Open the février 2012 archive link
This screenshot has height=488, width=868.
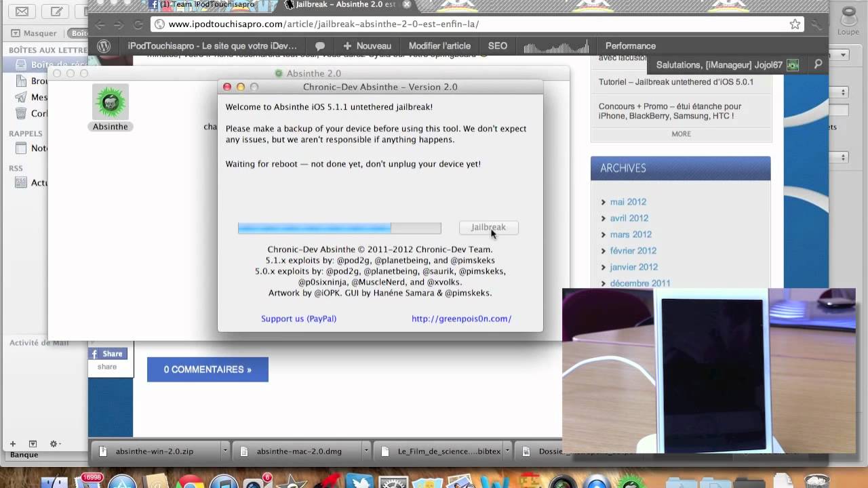[633, 251]
